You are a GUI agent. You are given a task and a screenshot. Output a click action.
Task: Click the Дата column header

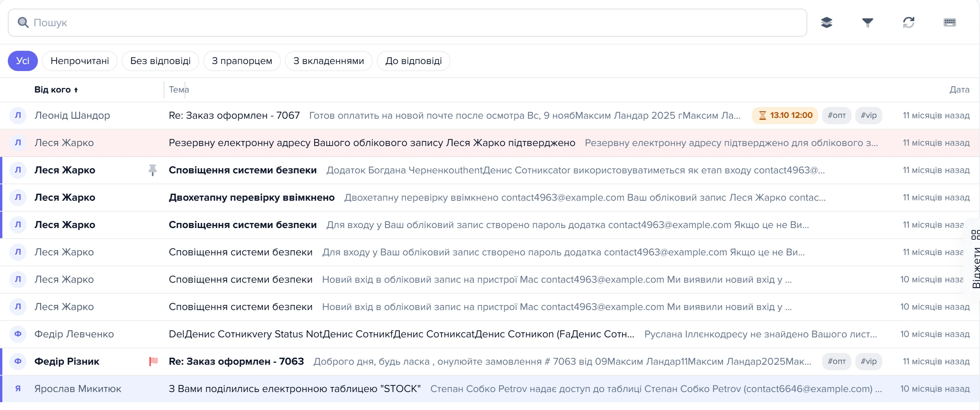[959, 90]
